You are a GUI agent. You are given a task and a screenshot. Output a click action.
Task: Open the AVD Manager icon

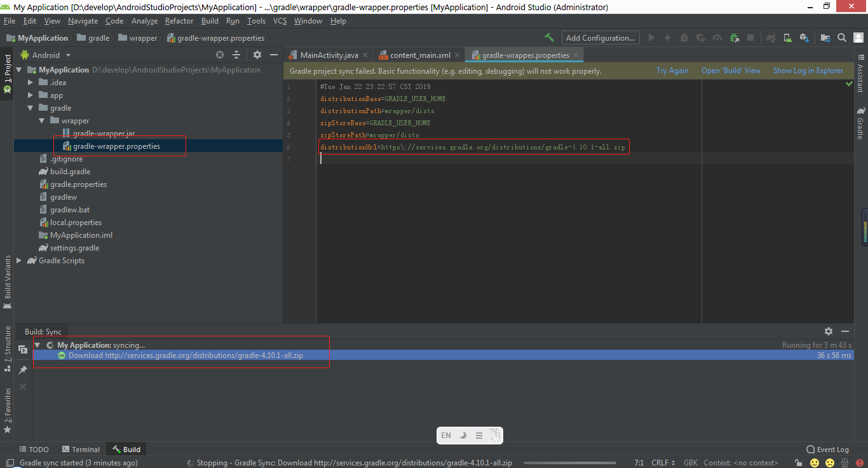787,38
